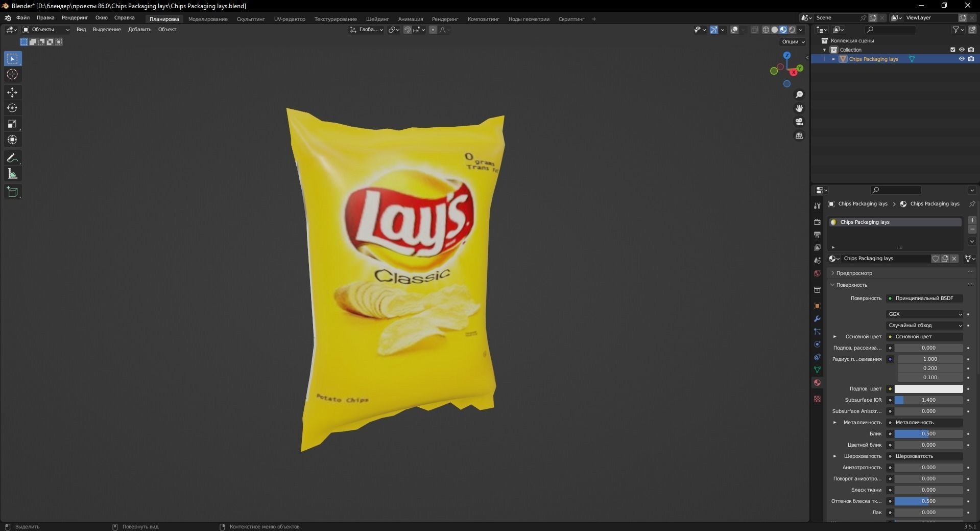Viewport: 980px width, 531px height.
Task: Open the Render properties tab (camera icon)
Action: pos(817,222)
